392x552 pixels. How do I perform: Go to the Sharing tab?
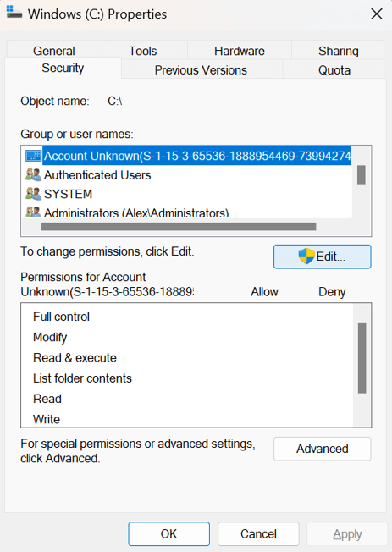pyautogui.click(x=338, y=51)
